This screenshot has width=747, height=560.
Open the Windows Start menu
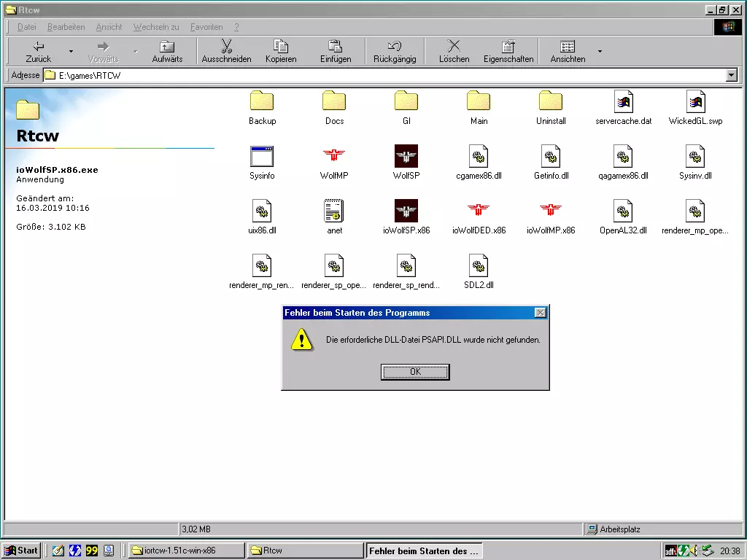[21, 551]
